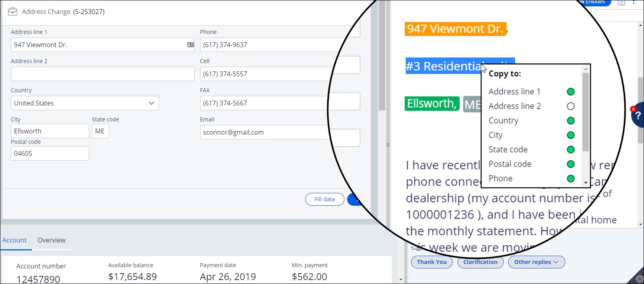Click the list view icon in top bar
This screenshot has width=644, height=284.
622,2
